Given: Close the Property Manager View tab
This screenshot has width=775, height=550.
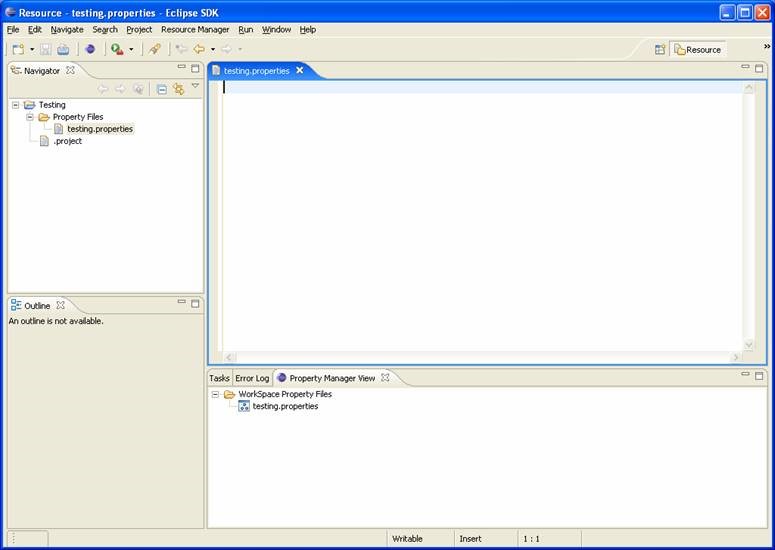Looking at the screenshot, I should [385, 378].
